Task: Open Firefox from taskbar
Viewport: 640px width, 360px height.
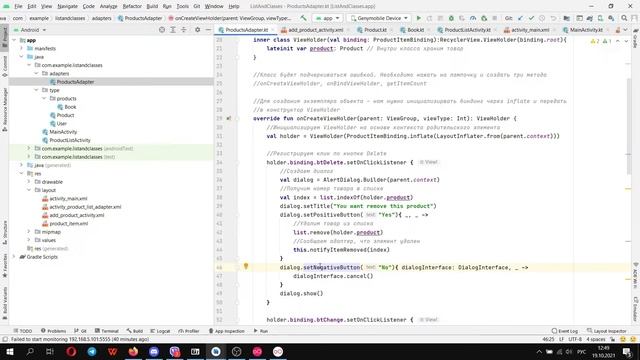Action: (133, 351)
